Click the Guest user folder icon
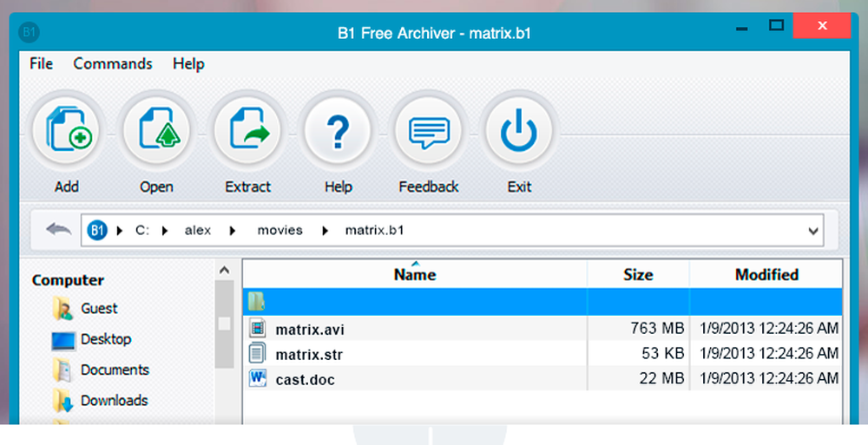This screenshot has width=868, height=445. click(63, 309)
